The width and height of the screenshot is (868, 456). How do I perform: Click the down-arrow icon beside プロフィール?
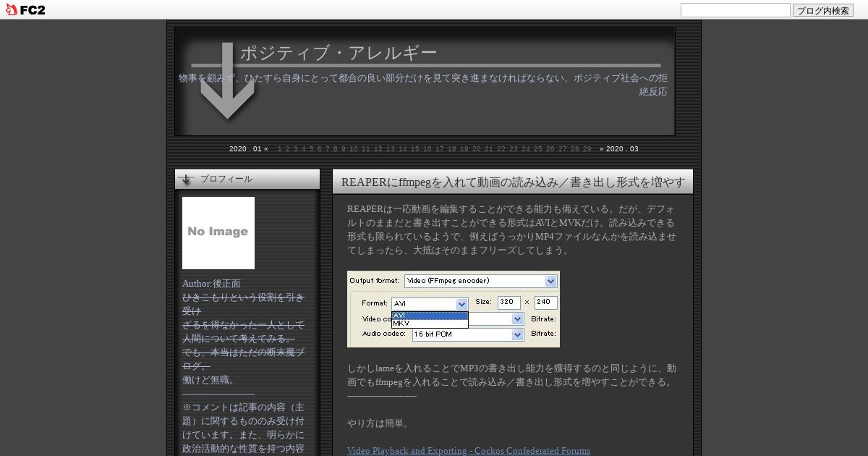(186, 180)
